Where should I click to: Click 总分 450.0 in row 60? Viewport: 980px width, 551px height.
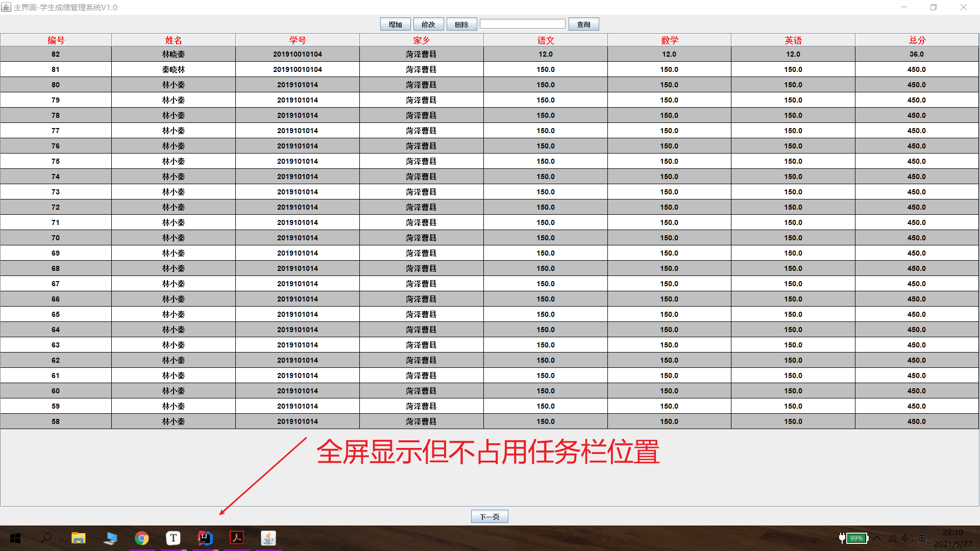point(917,391)
